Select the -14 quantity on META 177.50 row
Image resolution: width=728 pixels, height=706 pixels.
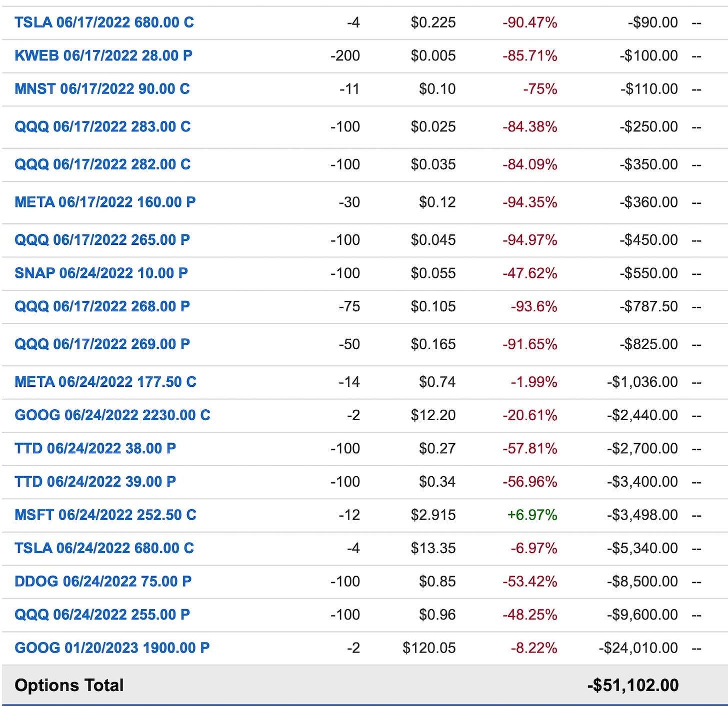[349, 382]
